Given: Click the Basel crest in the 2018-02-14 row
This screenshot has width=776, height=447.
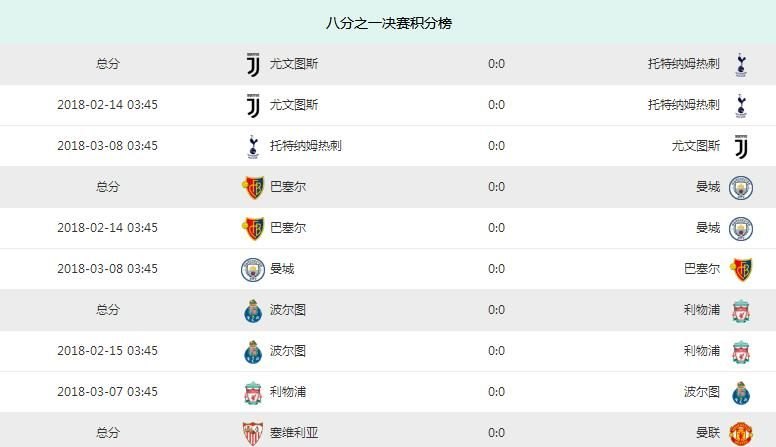Looking at the screenshot, I should pyautogui.click(x=252, y=228).
